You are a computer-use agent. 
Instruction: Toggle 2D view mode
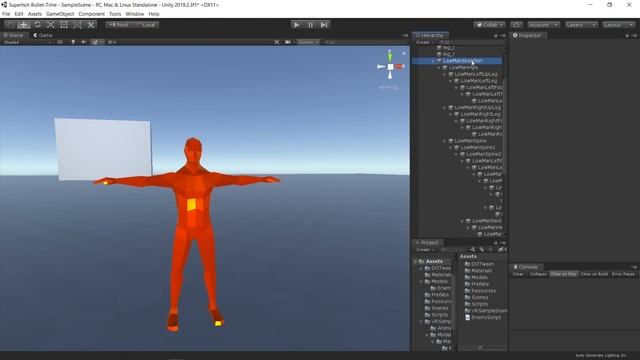coord(60,42)
